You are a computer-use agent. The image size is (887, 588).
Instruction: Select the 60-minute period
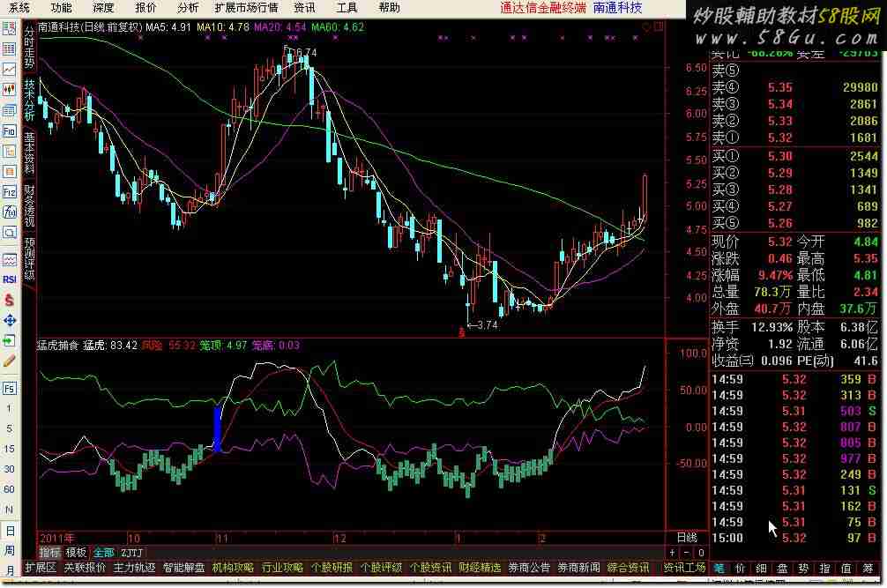click(9, 489)
